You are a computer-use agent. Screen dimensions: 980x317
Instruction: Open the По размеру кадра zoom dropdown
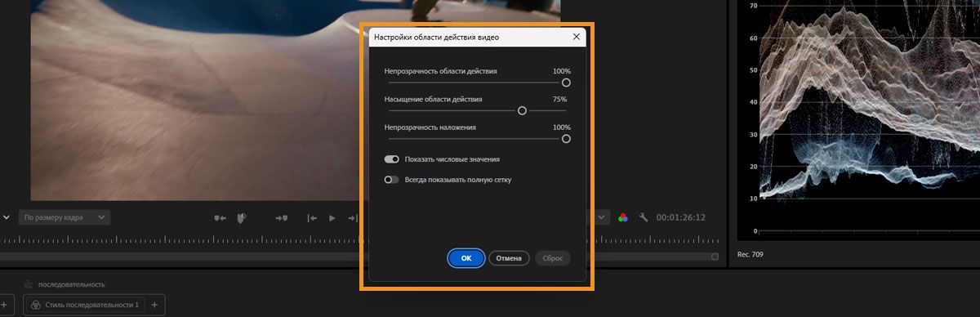65,218
